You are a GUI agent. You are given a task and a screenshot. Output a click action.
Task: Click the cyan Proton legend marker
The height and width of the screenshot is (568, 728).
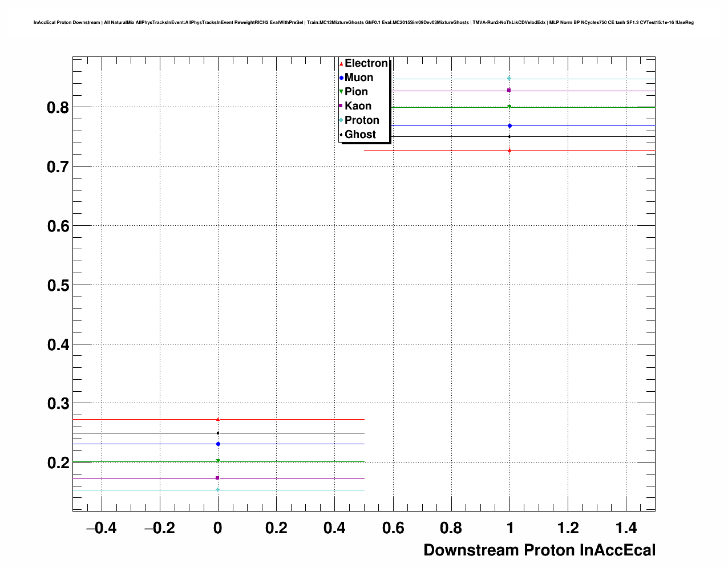point(341,120)
